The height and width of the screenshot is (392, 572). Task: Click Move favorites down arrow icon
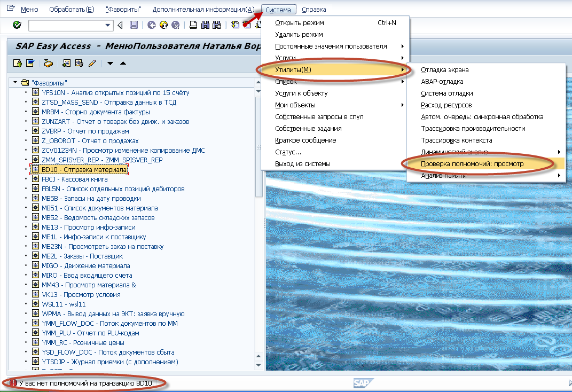pyautogui.click(x=110, y=64)
